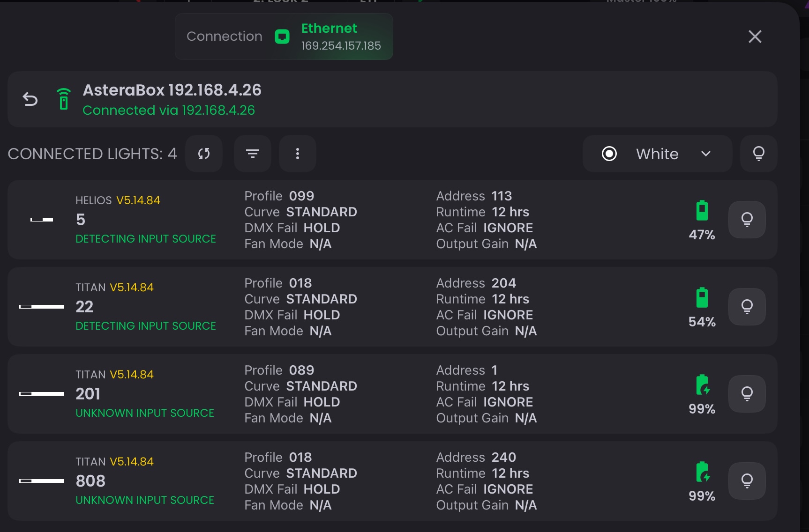Click the back arrow beside AsteraBox

(30, 99)
